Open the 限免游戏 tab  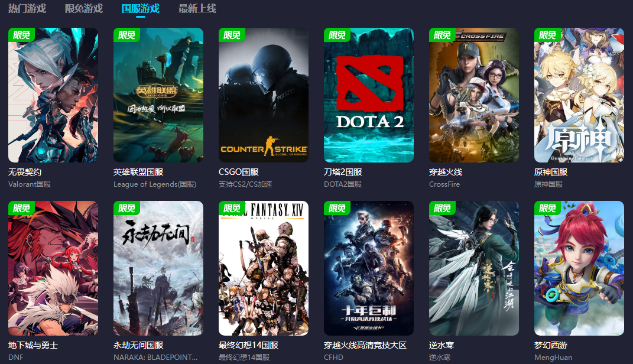coord(84,8)
